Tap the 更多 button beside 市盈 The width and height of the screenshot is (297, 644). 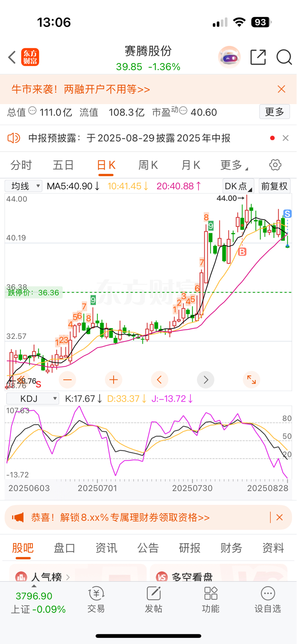point(275,112)
